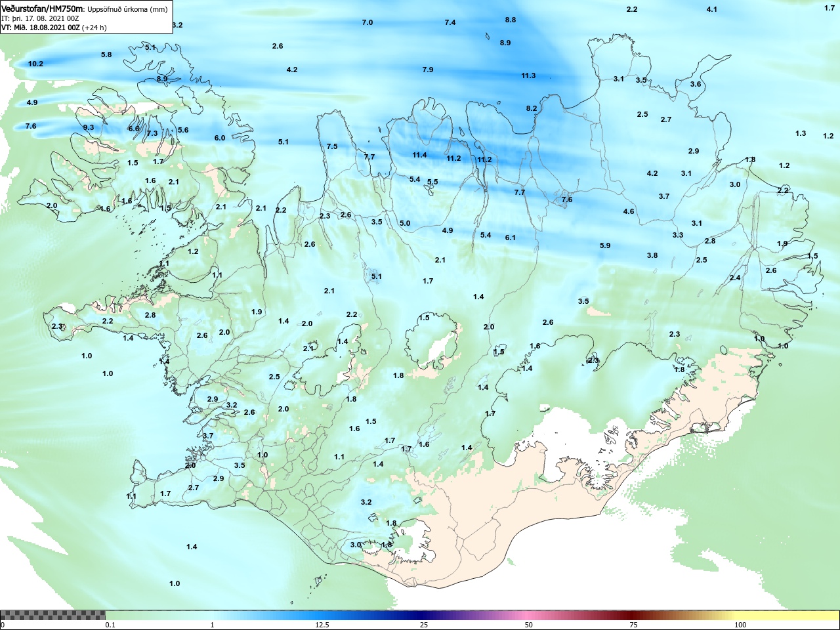Viewport: 840px width, 630px height.
Task: Click the 7.3 rainfall number
Action: tap(152, 133)
